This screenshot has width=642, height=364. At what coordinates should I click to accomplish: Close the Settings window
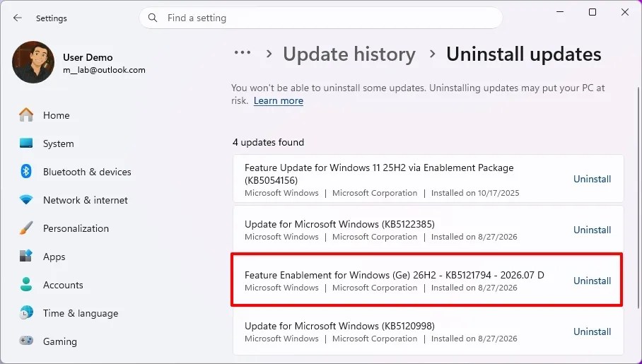[x=625, y=12]
